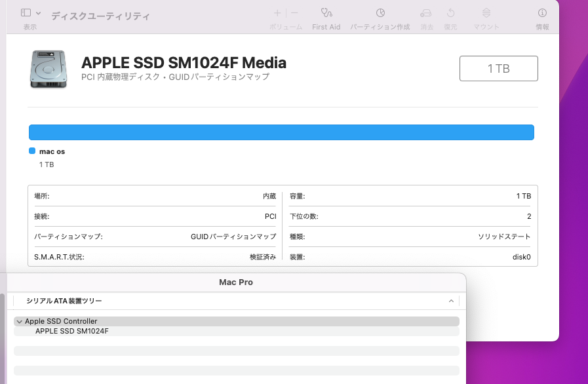Select APPLE SSD SM1024F in device tree

[x=72, y=331]
